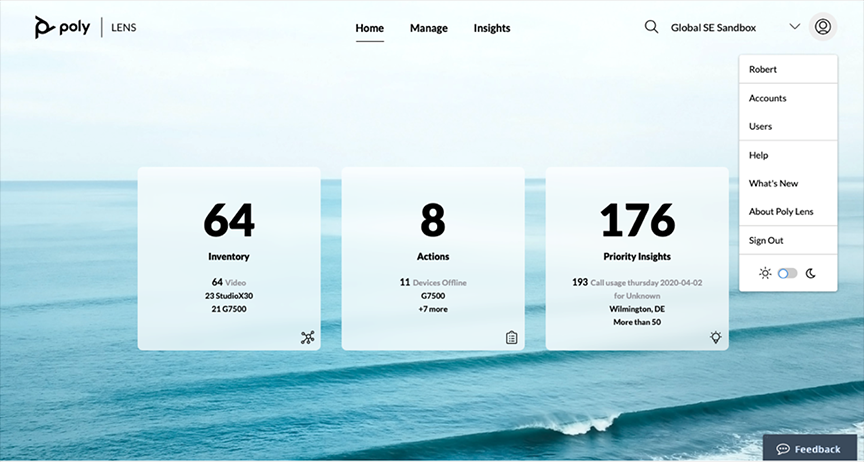Click the Poly Lens logo

point(84,27)
